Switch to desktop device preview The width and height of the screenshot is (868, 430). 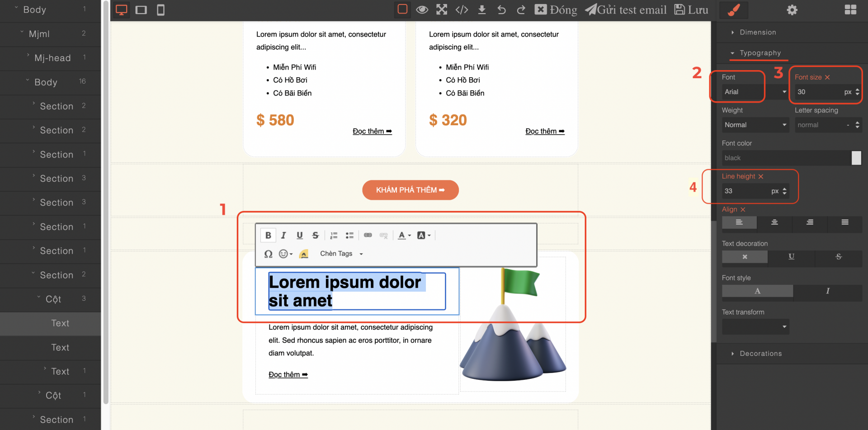tap(121, 10)
